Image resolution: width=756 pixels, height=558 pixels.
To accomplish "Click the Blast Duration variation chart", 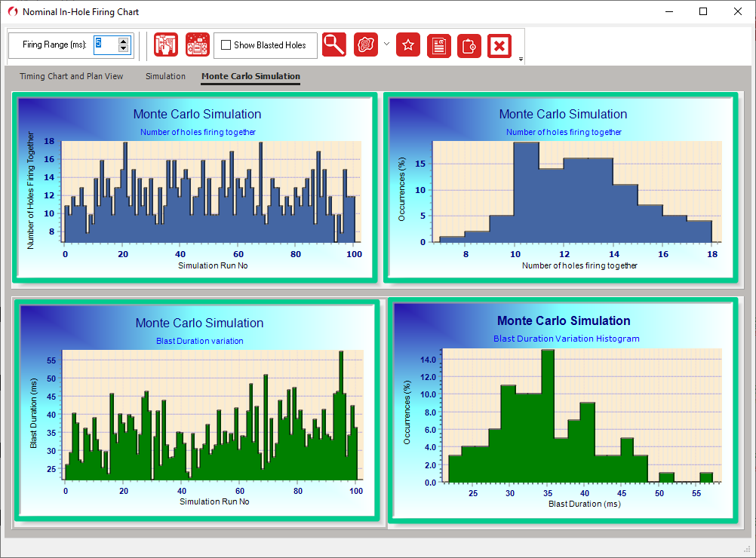I will (x=196, y=410).
